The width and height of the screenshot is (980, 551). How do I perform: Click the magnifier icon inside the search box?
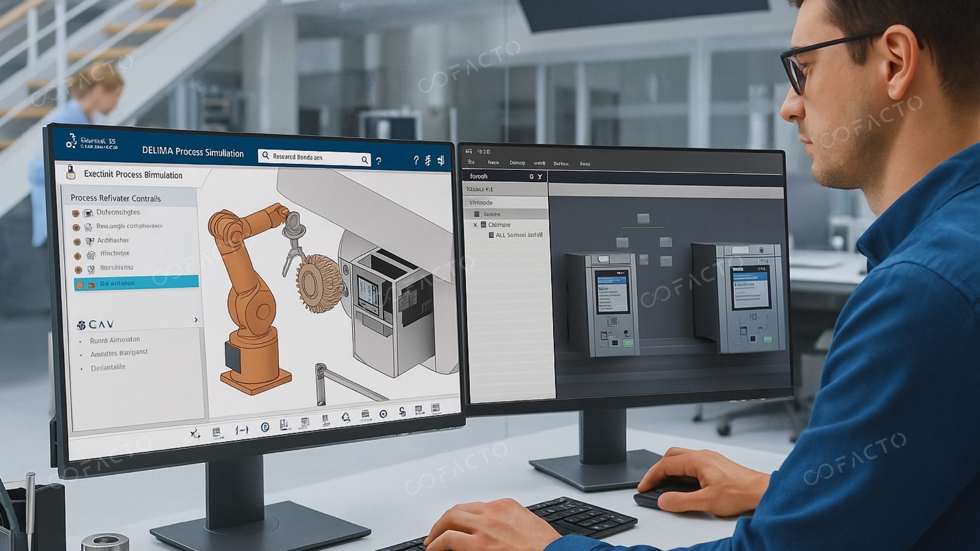click(x=365, y=160)
